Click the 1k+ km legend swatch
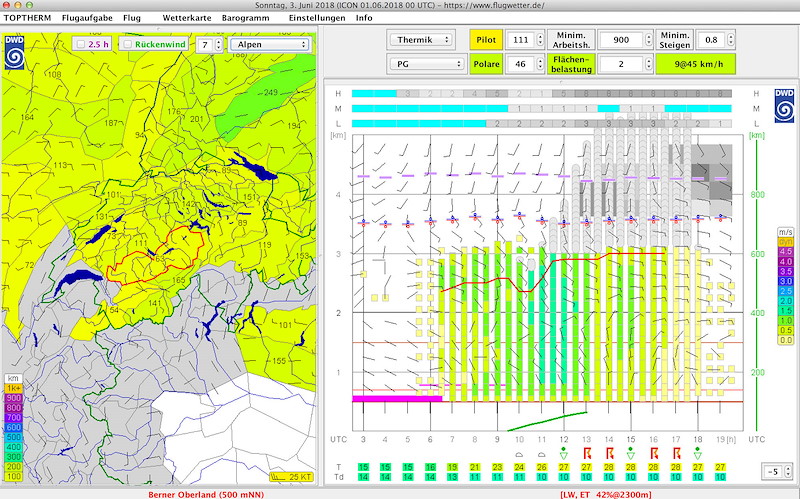 pyautogui.click(x=14, y=388)
